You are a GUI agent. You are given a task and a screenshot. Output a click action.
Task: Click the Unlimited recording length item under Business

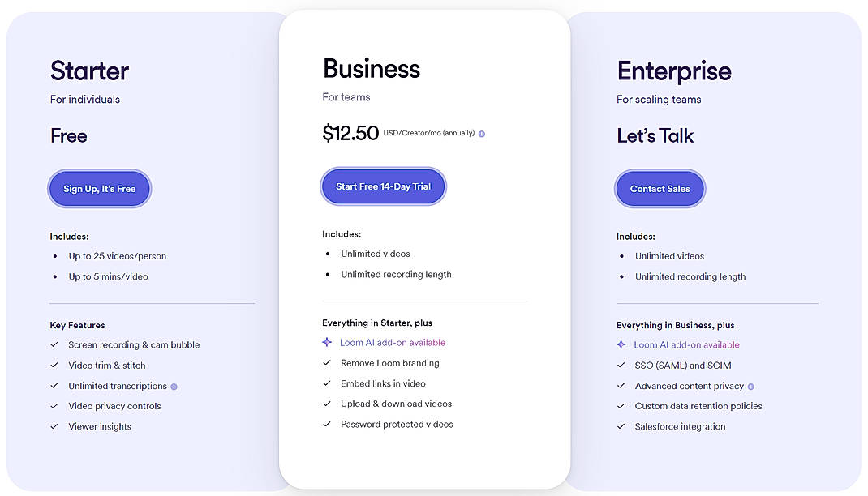pyautogui.click(x=394, y=274)
